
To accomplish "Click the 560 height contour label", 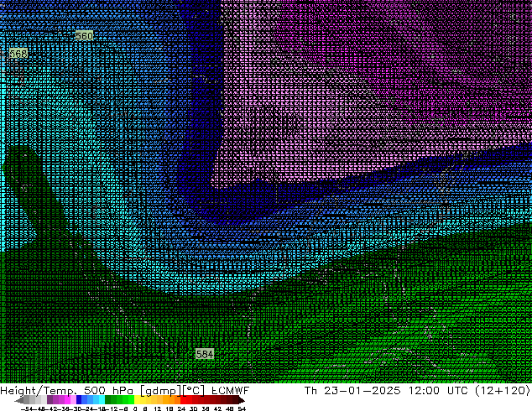I will point(84,36).
